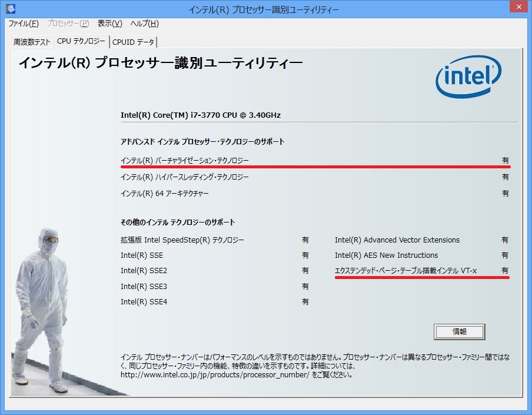Click Intel(R) AES New Instructions entry

tap(386, 255)
